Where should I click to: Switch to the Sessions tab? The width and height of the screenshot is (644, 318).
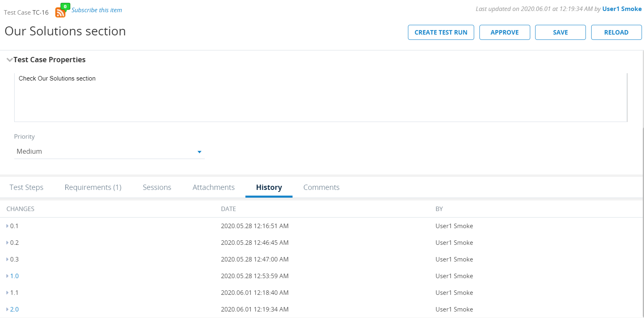click(x=157, y=187)
